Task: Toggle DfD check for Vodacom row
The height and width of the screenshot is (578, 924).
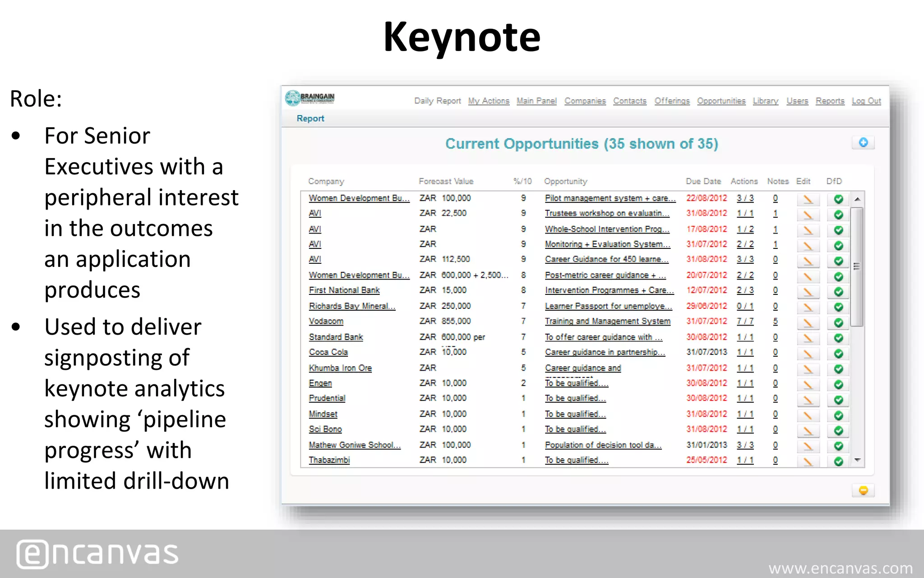Action: 838,323
